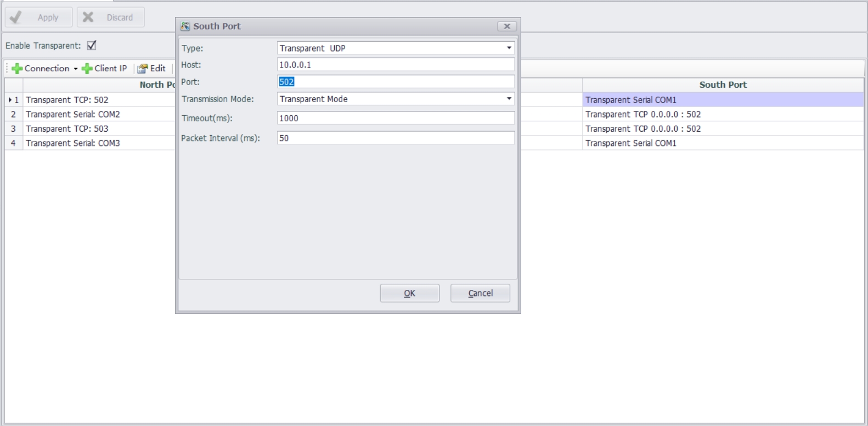868x426 pixels.
Task: Click the South Port column header
Action: pyautogui.click(x=723, y=85)
